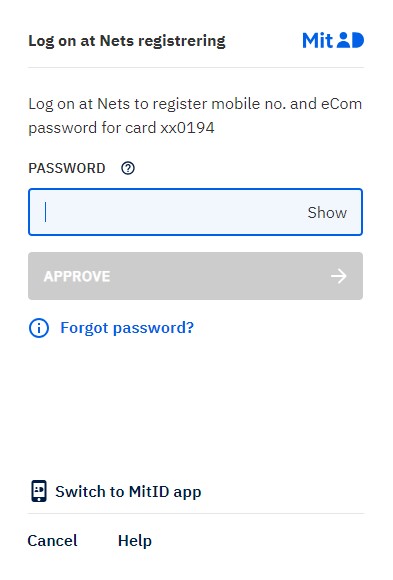
Task: Click the PASSWORD field label
Action: [67, 168]
